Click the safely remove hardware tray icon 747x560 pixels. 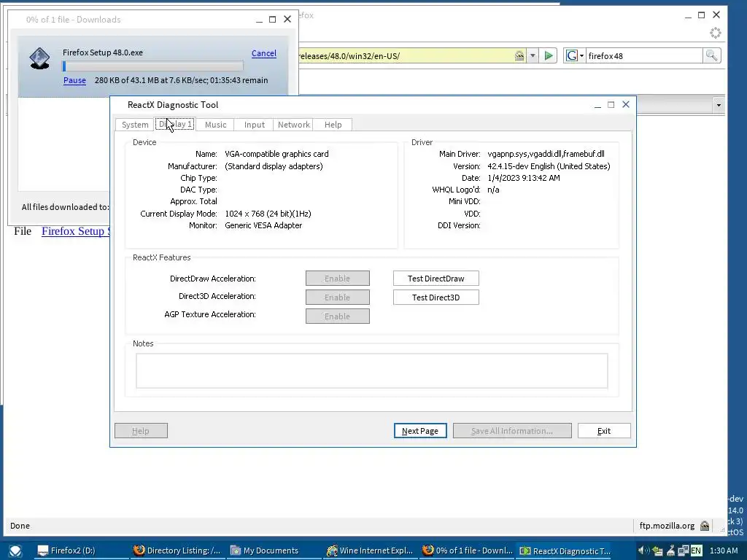(657, 551)
